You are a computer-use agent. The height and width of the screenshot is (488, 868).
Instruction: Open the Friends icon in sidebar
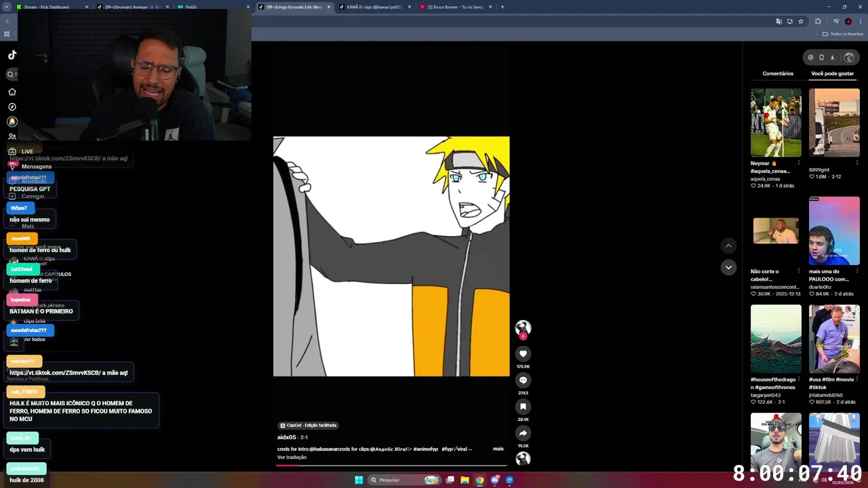[x=12, y=136]
